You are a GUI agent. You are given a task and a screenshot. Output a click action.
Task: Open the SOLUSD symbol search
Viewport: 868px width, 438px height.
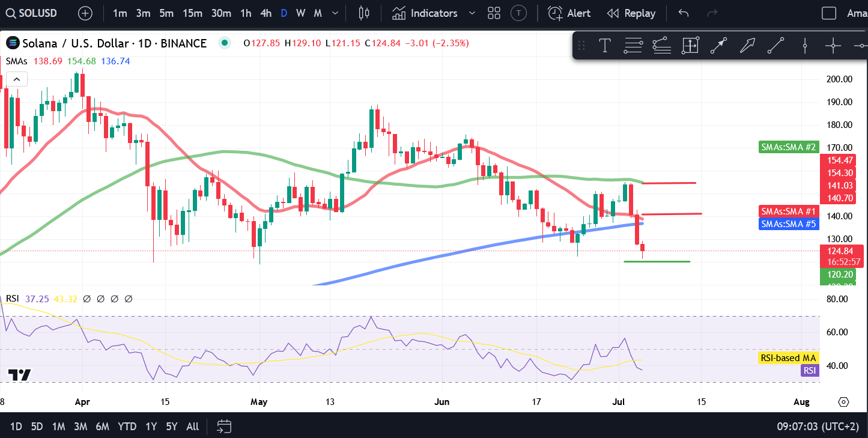pyautogui.click(x=32, y=13)
